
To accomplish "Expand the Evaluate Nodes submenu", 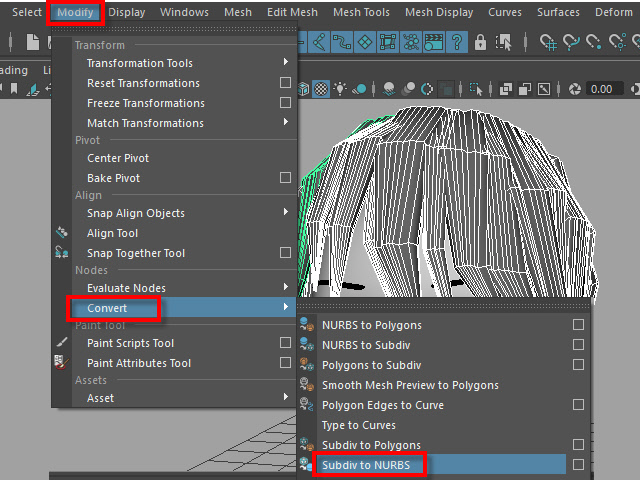I will (x=286, y=288).
